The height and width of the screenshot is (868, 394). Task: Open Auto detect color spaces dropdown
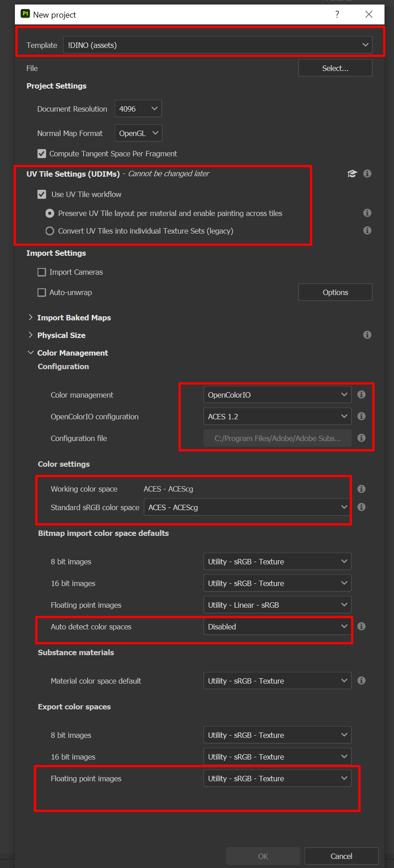[277, 627]
